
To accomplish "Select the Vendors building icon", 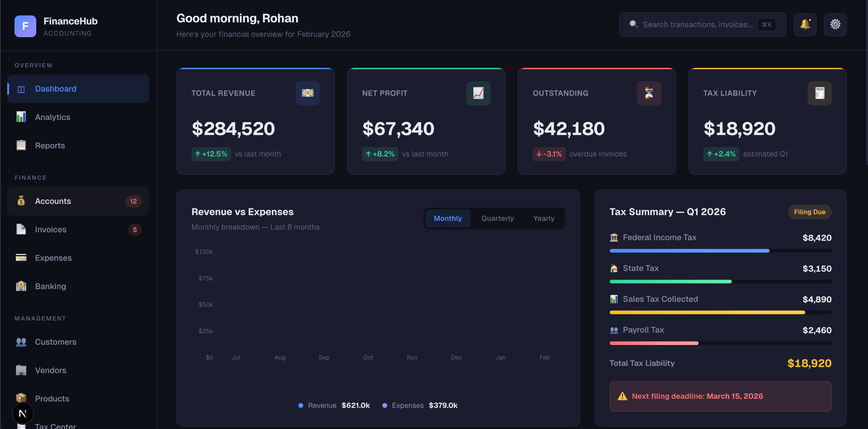I will pyautogui.click(x=21, y=370).
